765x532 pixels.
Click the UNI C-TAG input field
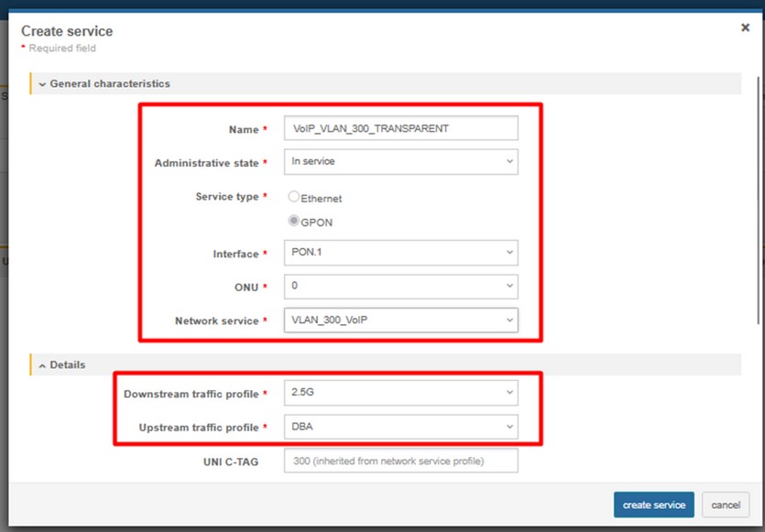coord(400,461)
